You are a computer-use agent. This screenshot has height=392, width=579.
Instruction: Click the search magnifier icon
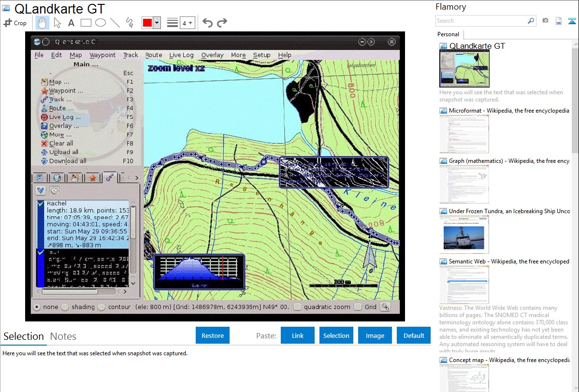(x=531, y=21)
